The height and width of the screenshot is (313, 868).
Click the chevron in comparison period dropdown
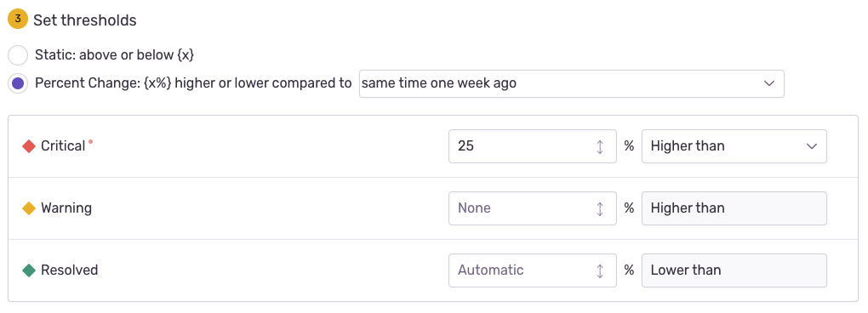click(x=769, y=83)
